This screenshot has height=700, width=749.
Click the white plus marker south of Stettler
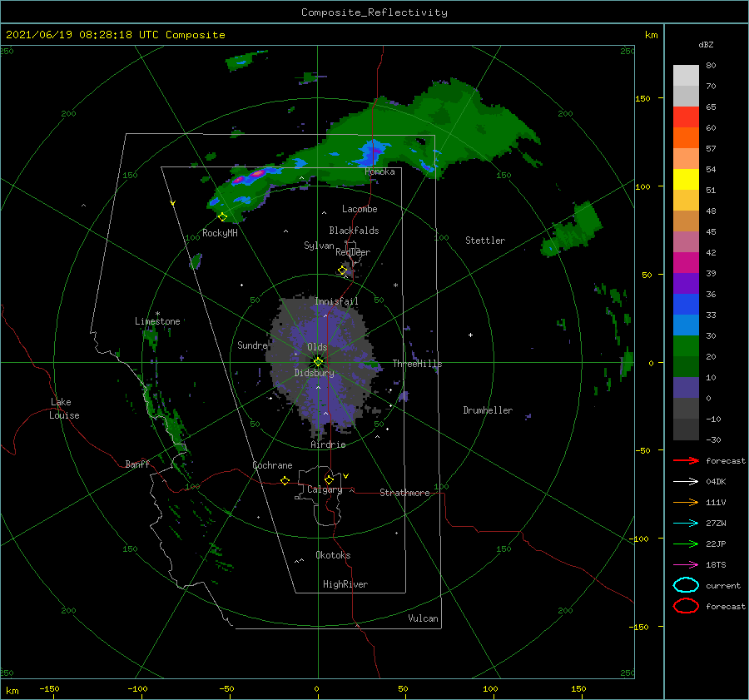[x=470, y=335]
